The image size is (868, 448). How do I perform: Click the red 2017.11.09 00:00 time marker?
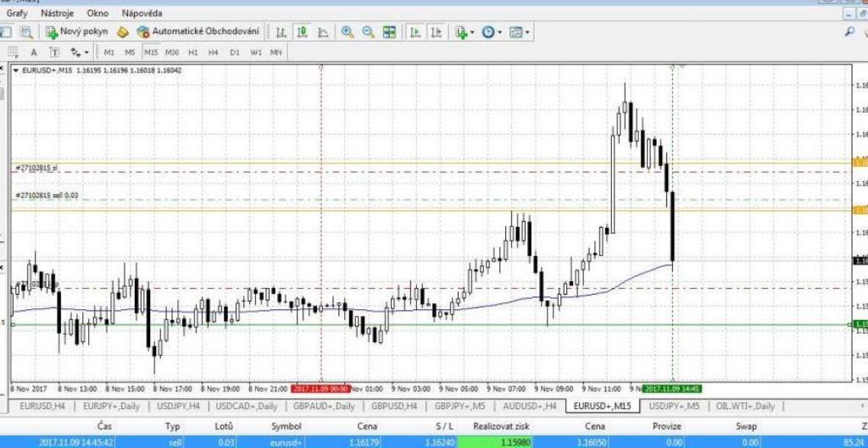coord(320,388)
